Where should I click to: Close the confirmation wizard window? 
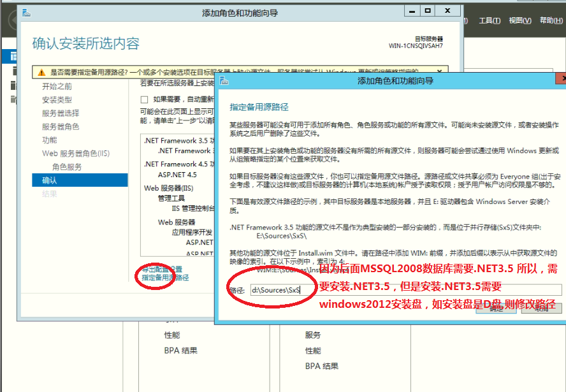(x=447, y=11)
